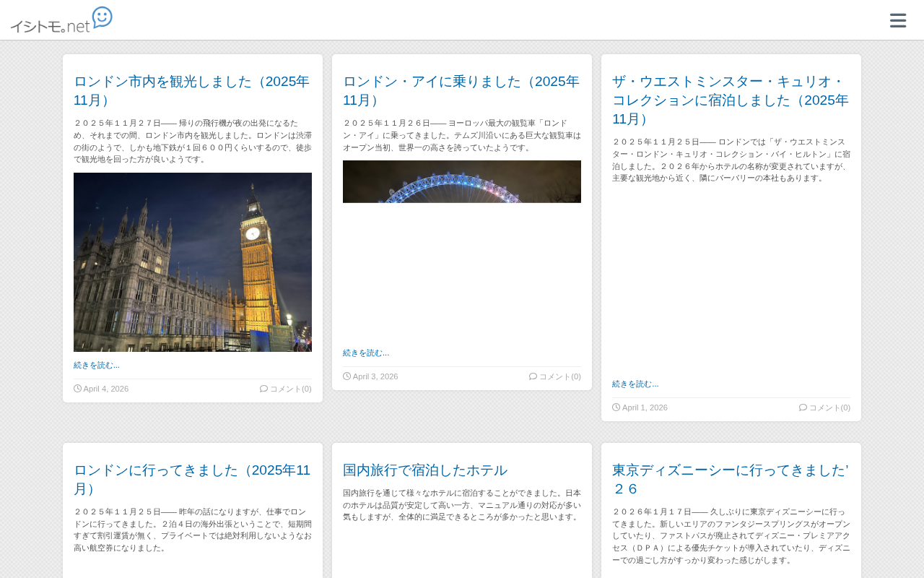Click the comment bubble icon under April 4 post

point(263,389)
